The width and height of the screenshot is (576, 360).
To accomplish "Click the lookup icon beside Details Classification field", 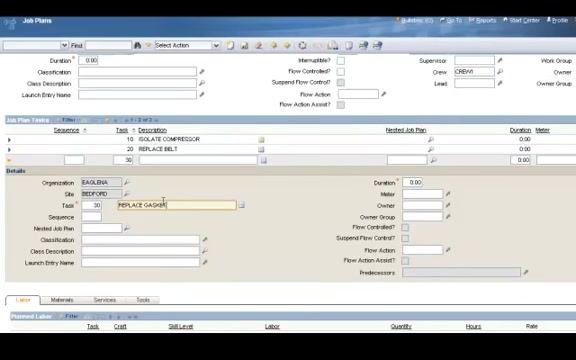I will point(205,240).
